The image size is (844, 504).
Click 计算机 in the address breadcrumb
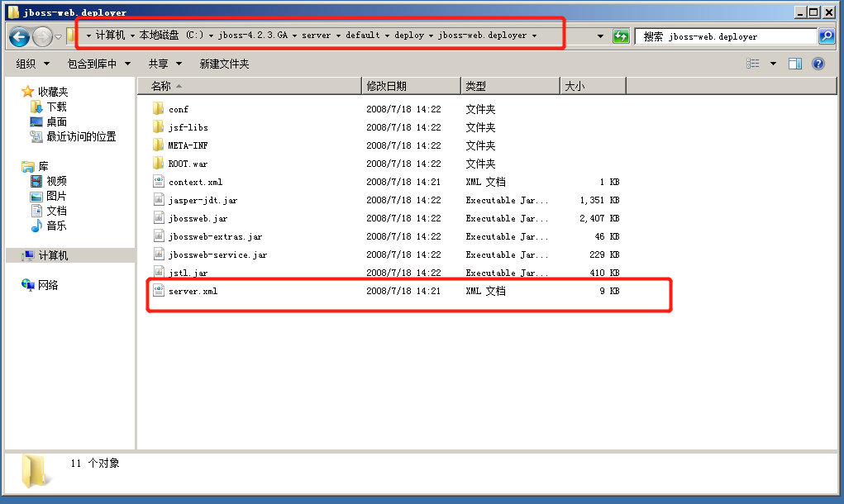pos(110,35)
